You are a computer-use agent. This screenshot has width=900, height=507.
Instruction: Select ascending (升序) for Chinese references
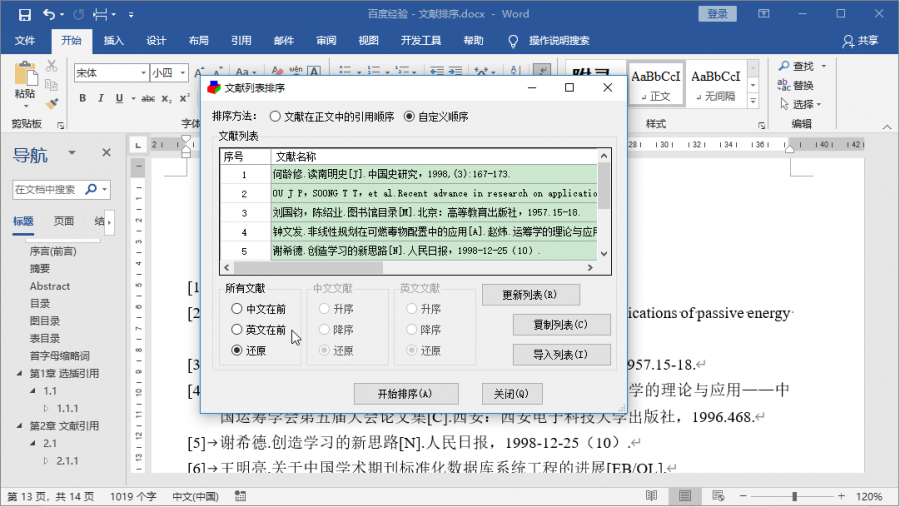pos(324,309)
